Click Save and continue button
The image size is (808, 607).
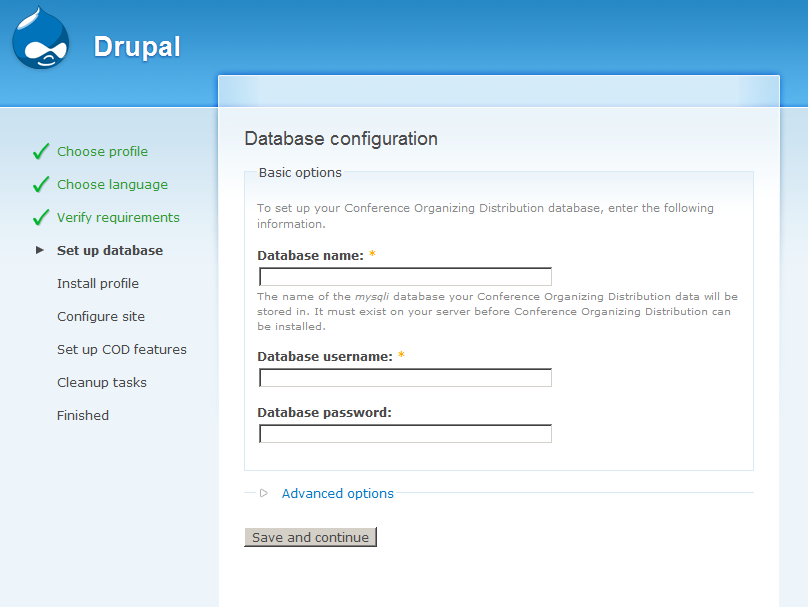pos(310,537)
